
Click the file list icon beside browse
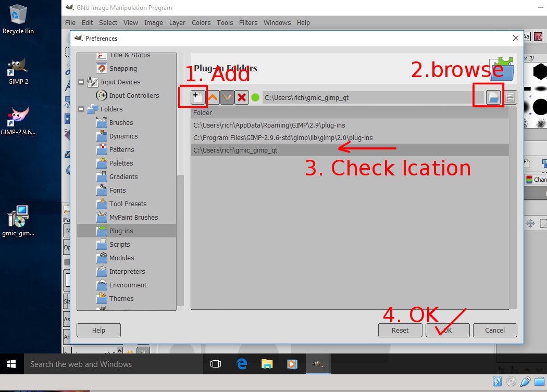pyautogui.click(x=509, y=97)
